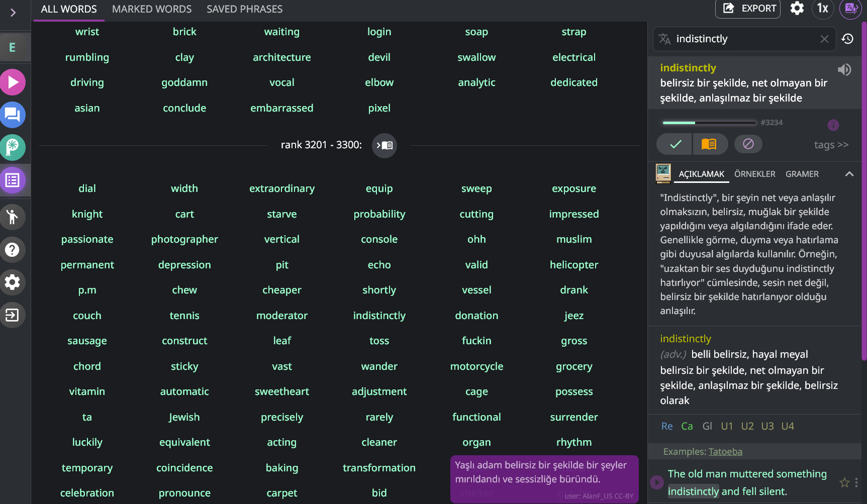Viewport: 867px width, 504px height.
Task: Select the word "surrender"
Action: [574, 417]
